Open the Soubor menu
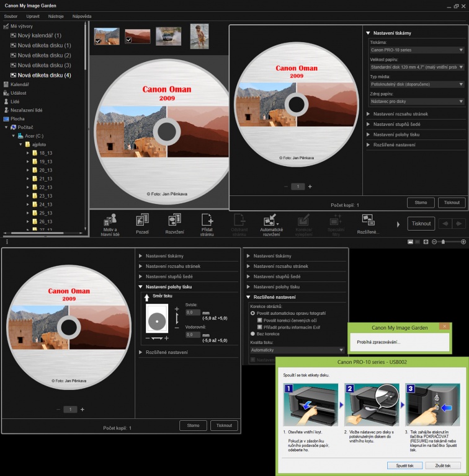Viewport: 469px width, 476px height. click(11, 16)
